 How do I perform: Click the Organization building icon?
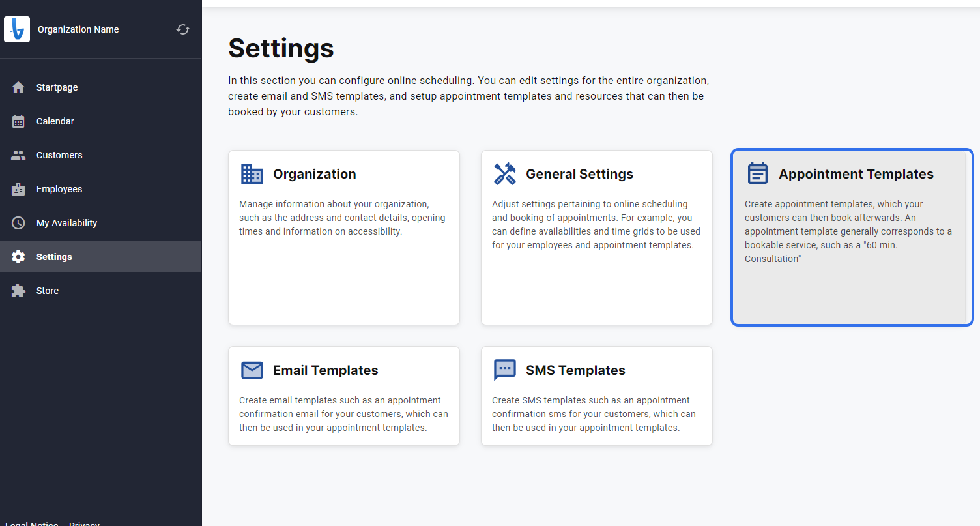[x=252, y=174]
